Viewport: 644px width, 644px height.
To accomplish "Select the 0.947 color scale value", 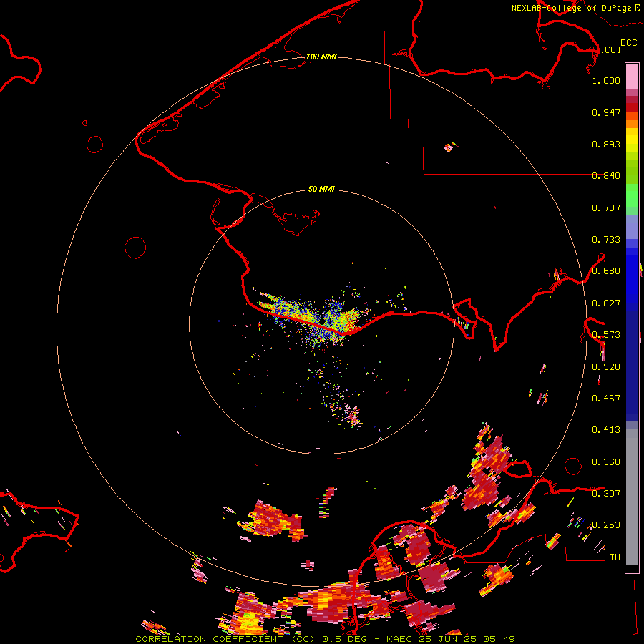I will pos(606,112).
